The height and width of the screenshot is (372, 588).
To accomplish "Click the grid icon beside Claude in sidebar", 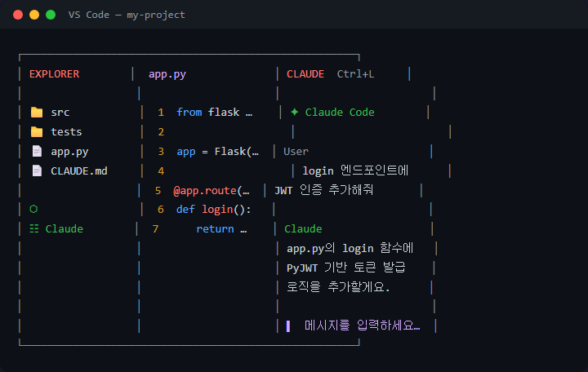I will point(34,228).
